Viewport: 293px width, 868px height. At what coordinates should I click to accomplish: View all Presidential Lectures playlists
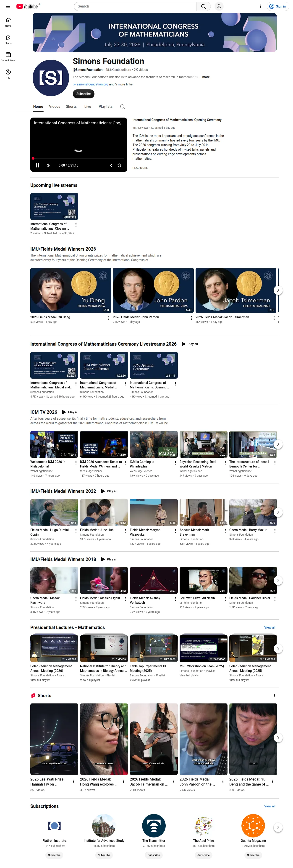pyautogui.click(x=270, y=627)
